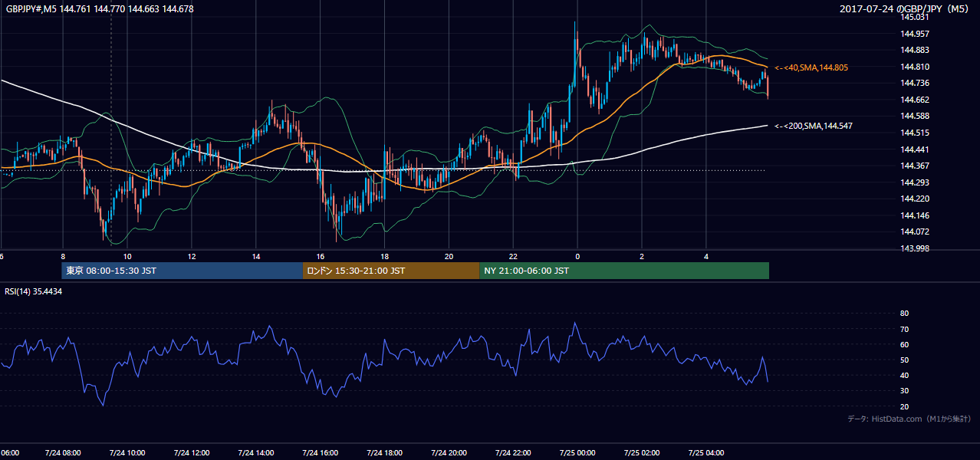Click the London 15:30-21:00 JST session bar
The height and width of the screenshot is (460, 980).
tap(391, 271)
